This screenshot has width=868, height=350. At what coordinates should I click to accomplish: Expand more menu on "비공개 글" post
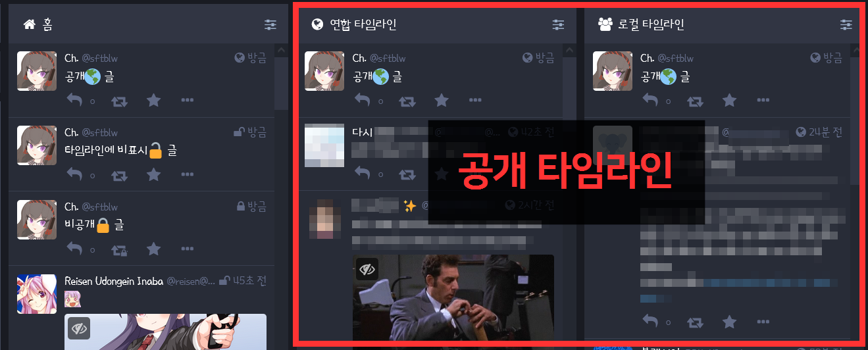[187, 249]
